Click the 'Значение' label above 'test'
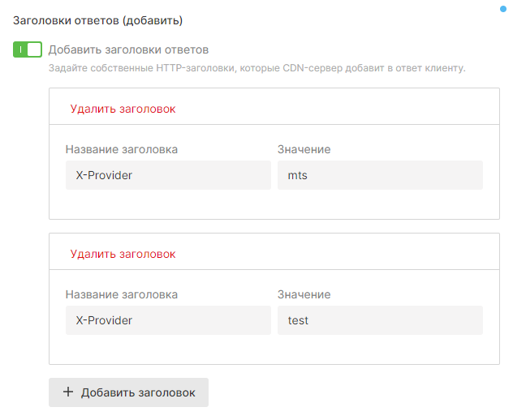Image resolution: width=513 pixels, height=420 pixels. (304, 294)
